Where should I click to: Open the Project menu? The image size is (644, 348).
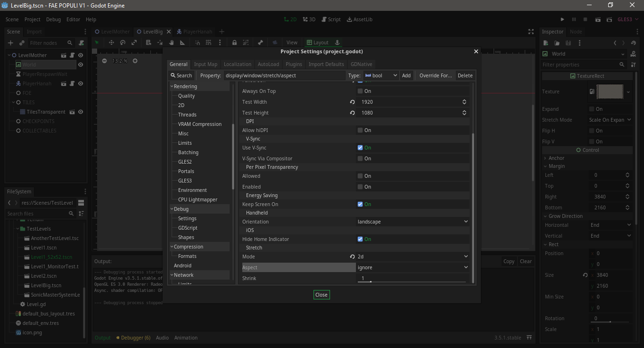33,19
